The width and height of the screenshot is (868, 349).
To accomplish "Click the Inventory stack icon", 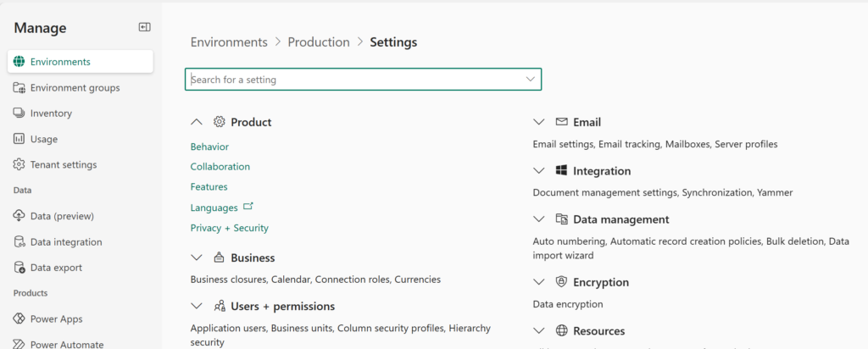I will (19, 113).
